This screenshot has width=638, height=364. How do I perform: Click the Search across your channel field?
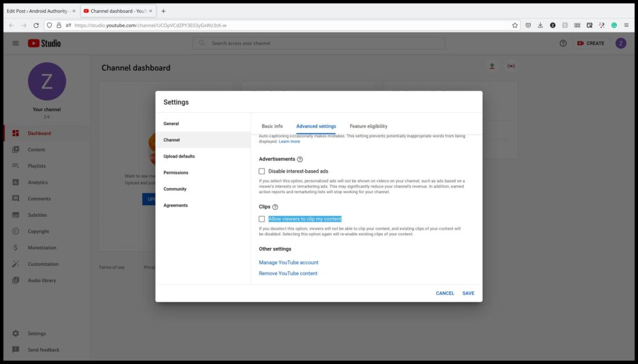319,43
